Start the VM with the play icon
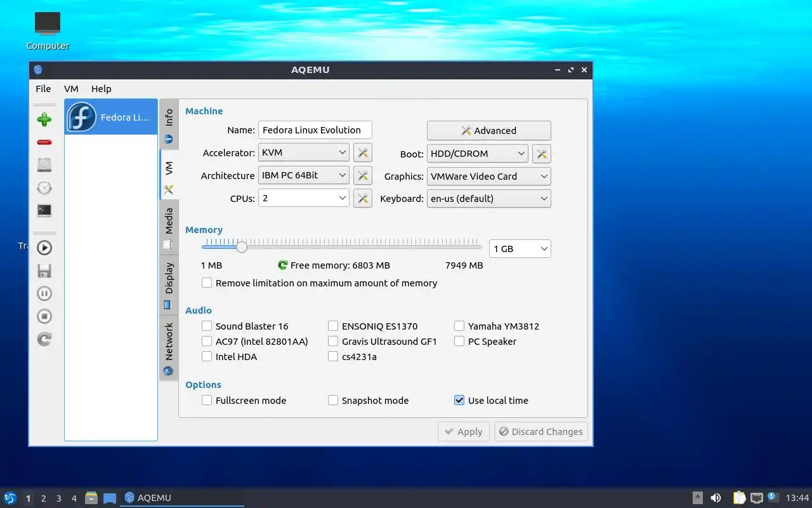 point(44,248)
